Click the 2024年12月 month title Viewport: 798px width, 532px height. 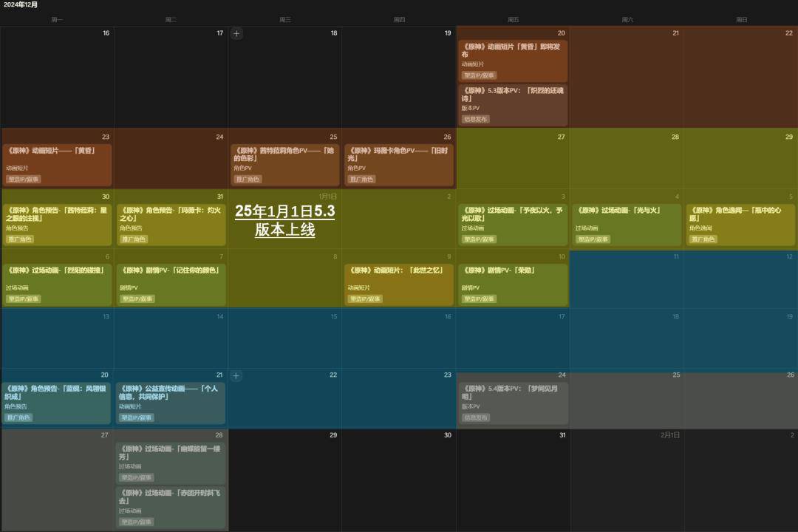click(21, 5)
